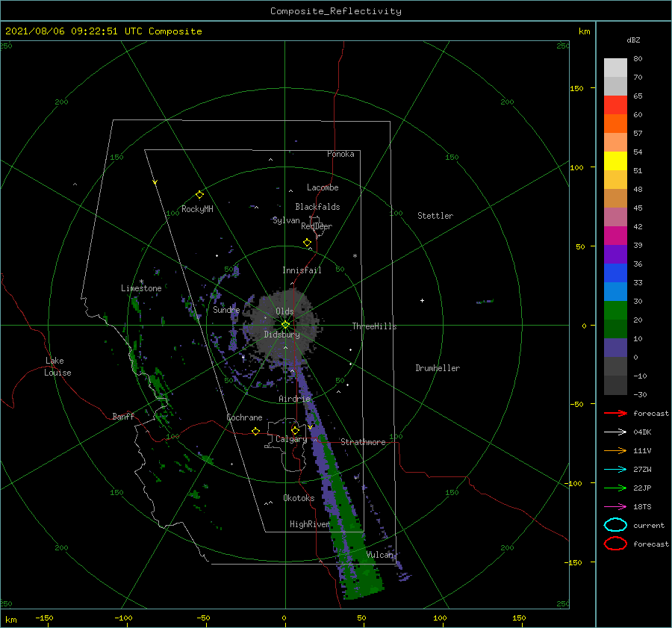672x628 pixels.
Task: Select the blue 36 dBZ color swatch
Action: pos(615,273)
